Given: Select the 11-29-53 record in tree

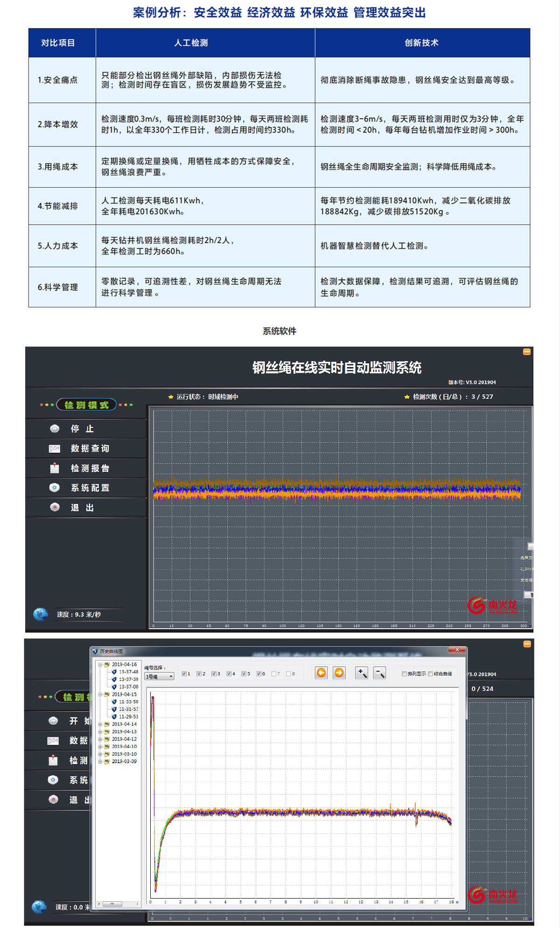Looking at the screenshot, I should click(x=128, y=716).
